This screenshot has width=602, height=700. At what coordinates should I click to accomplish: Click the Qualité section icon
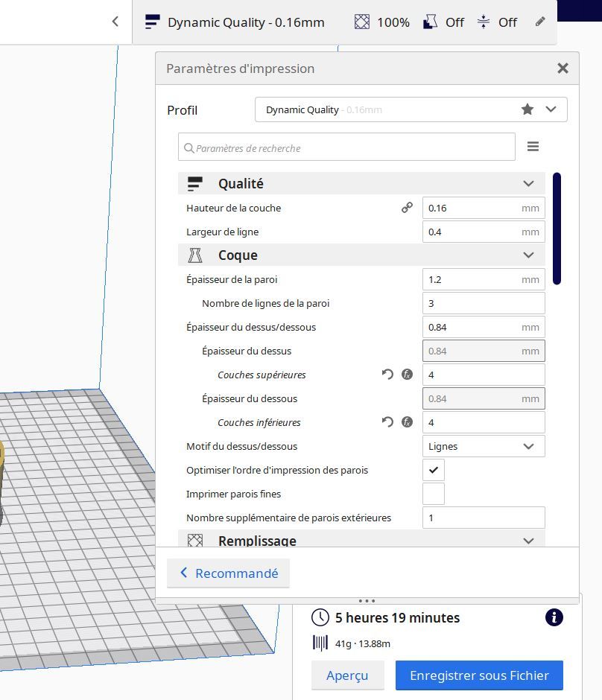pyautogui.click(x=195, y=183)
